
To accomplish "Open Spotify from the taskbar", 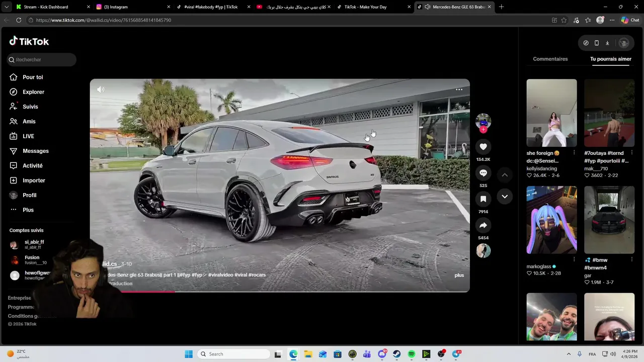I will (412, 354).
